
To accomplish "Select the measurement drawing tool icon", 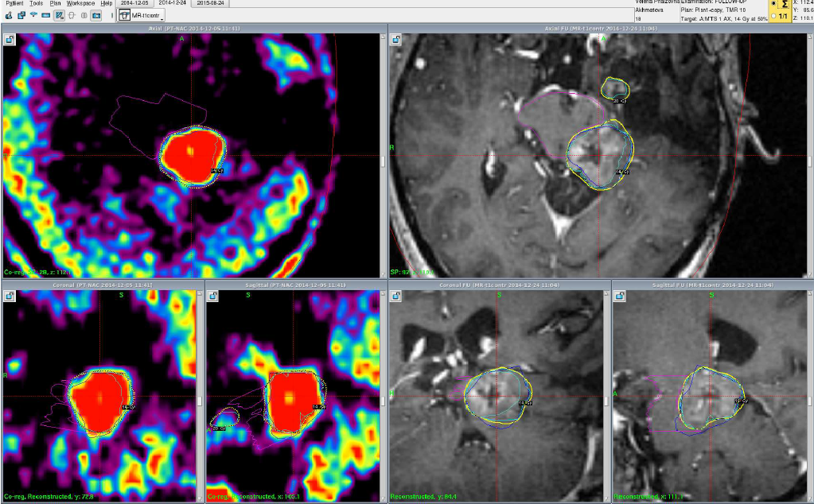I will coord(60,15).
